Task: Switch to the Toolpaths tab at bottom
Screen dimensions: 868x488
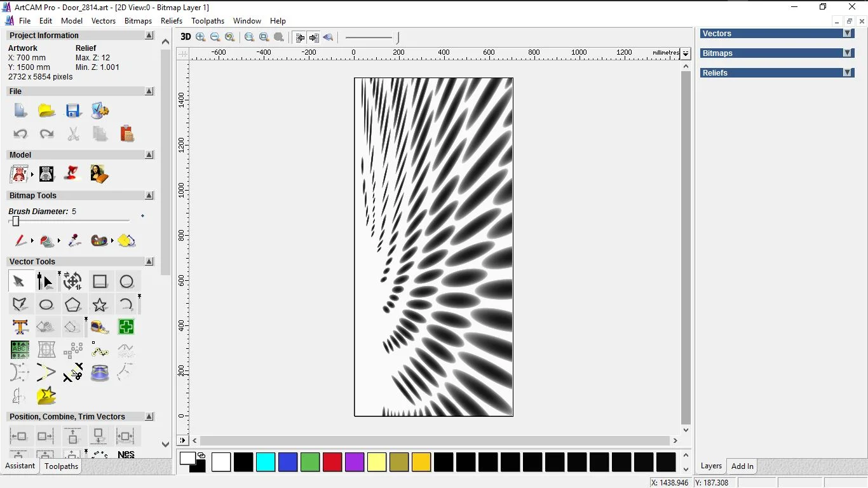Action: (61, 466)
